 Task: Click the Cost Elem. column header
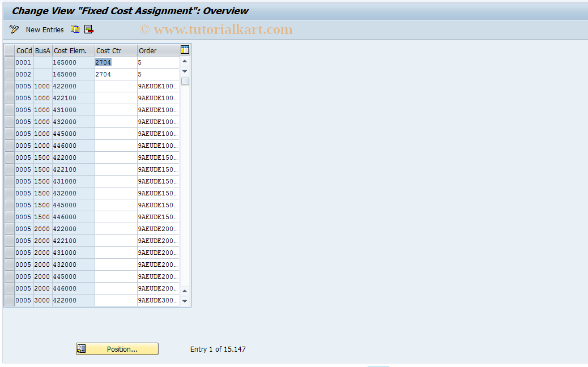tap(74, 50)
